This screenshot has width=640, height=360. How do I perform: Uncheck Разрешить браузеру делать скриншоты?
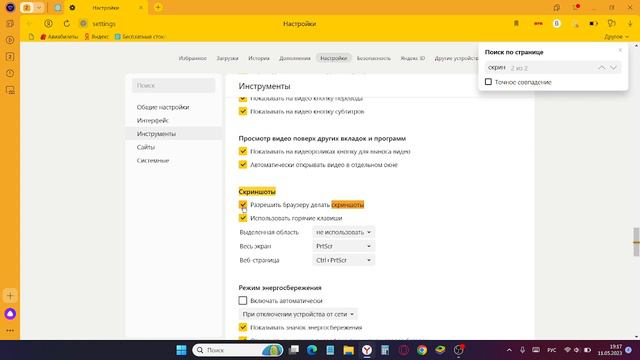tap(243, 204)
